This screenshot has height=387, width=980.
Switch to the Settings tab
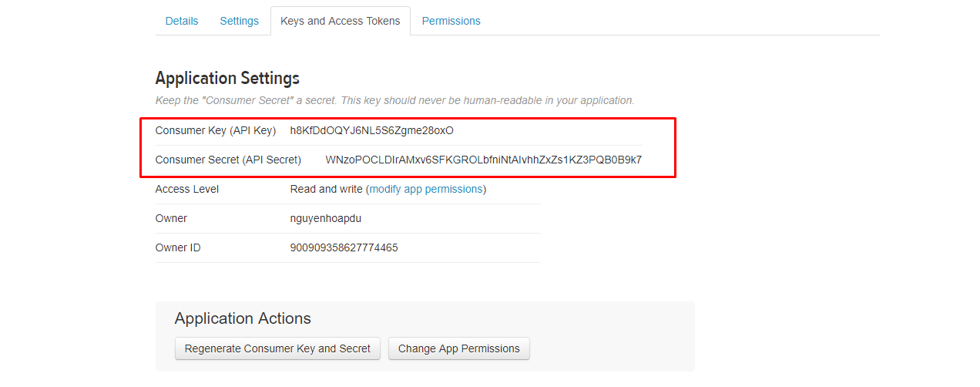(x=240, y=21)
